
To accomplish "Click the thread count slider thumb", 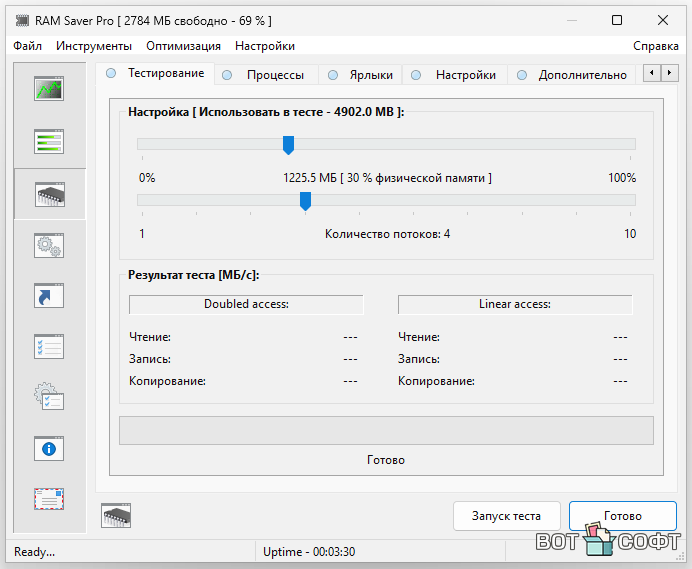I will pyautogui.click(x=305, y=201).
